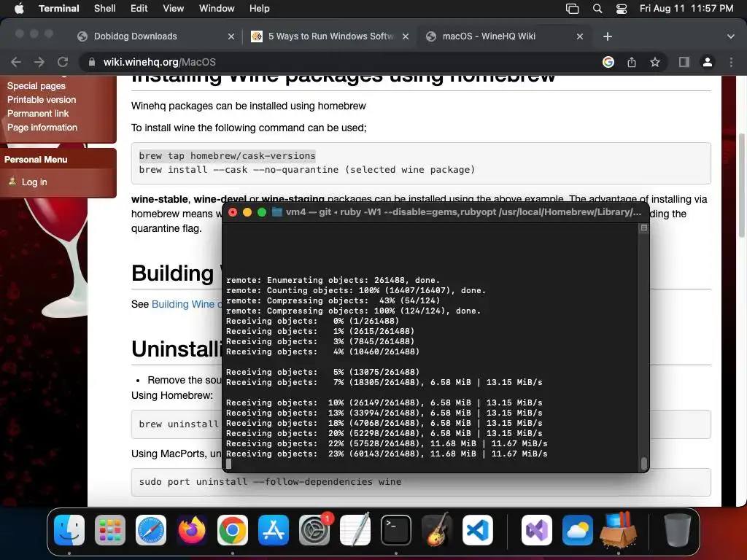The height and width of the screenshot is (560, 747).
Task: Open the Edit menu
Action: click(139, 9)
